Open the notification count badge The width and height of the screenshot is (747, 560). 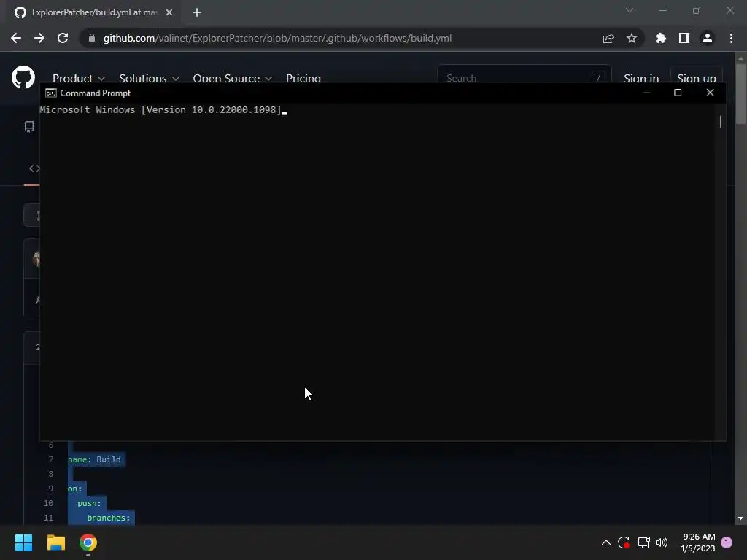point(727,542)
